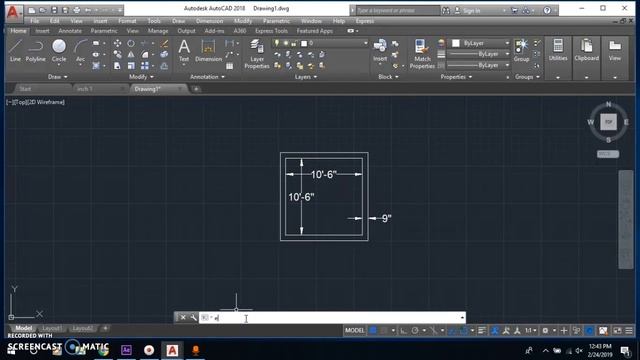Toggle layer 0 freeze sun icon
Viewport: 640px width, 360px height.
286,43
